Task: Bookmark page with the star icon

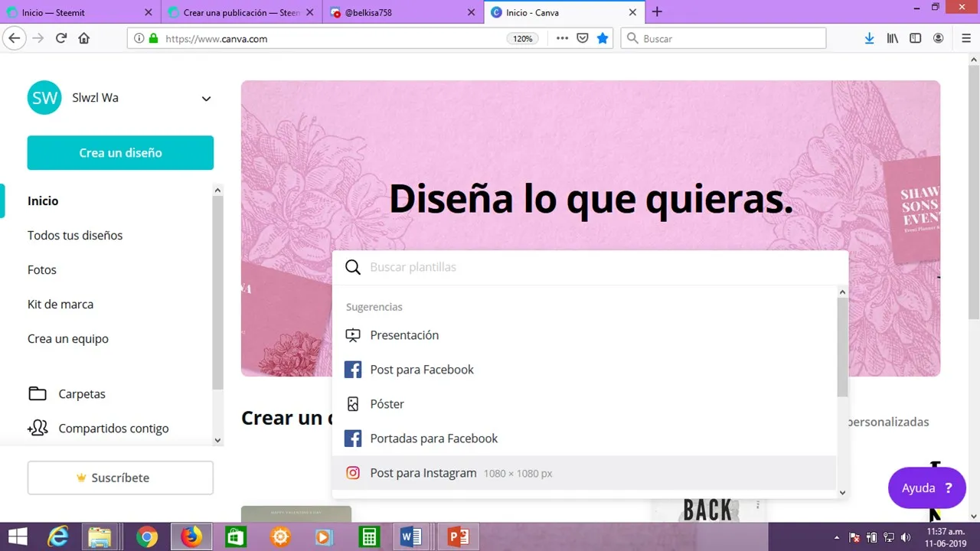Action: (x=603, y=38)
